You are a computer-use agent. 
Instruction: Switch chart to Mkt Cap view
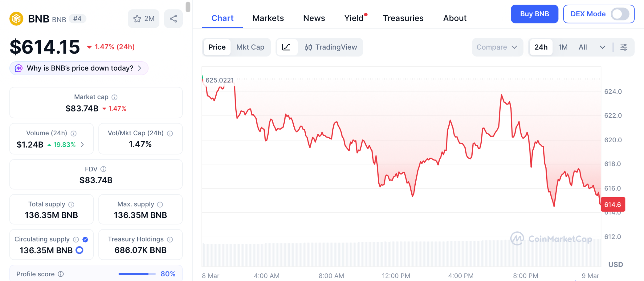(x=250, y=47)
